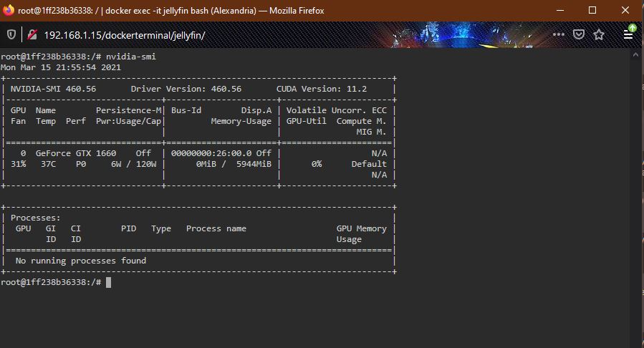Close the Firefox window

(x=625, y=10)
